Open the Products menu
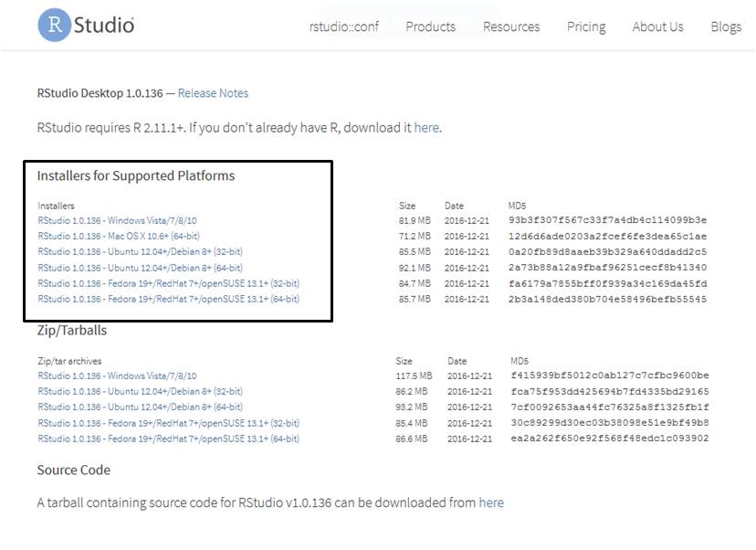 (431, 26)
